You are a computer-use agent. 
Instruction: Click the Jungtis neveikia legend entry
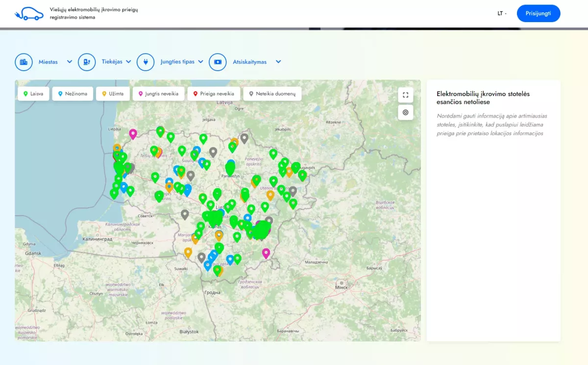158,93
